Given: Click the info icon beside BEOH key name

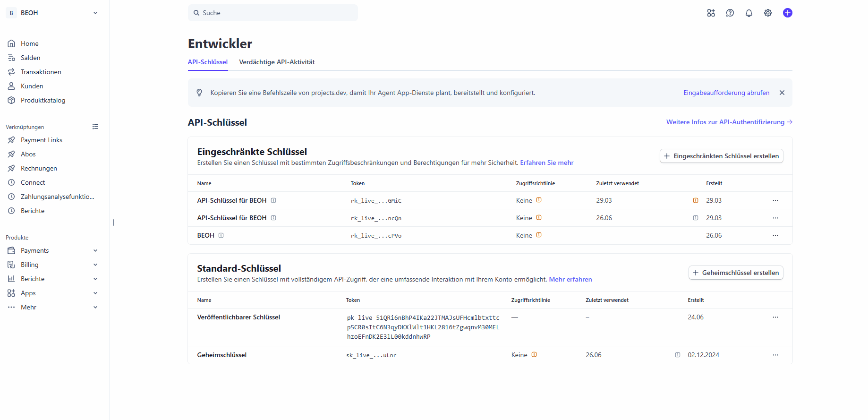Looking at the screenshot, I should tap(221, 235).
